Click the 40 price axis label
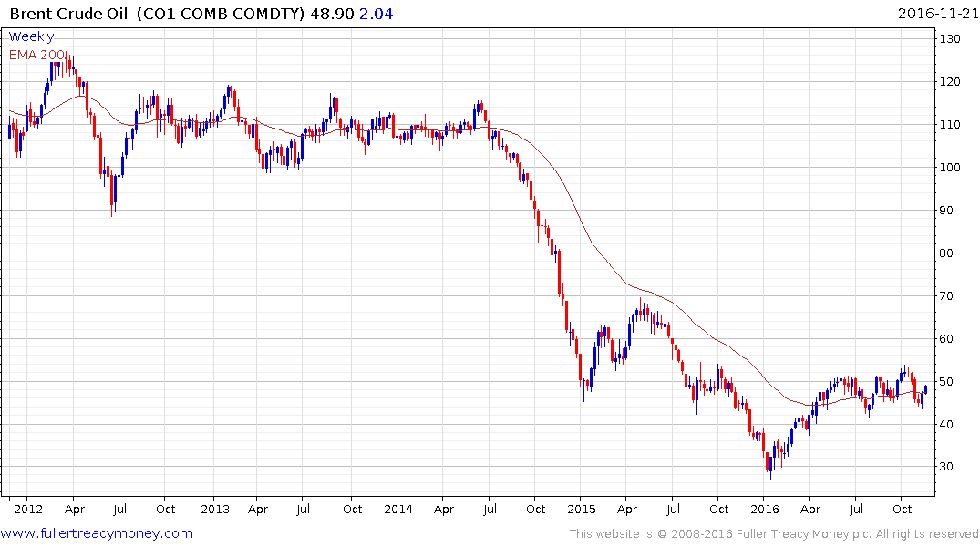This screenshot has height=547, width=980. point(946,425)
